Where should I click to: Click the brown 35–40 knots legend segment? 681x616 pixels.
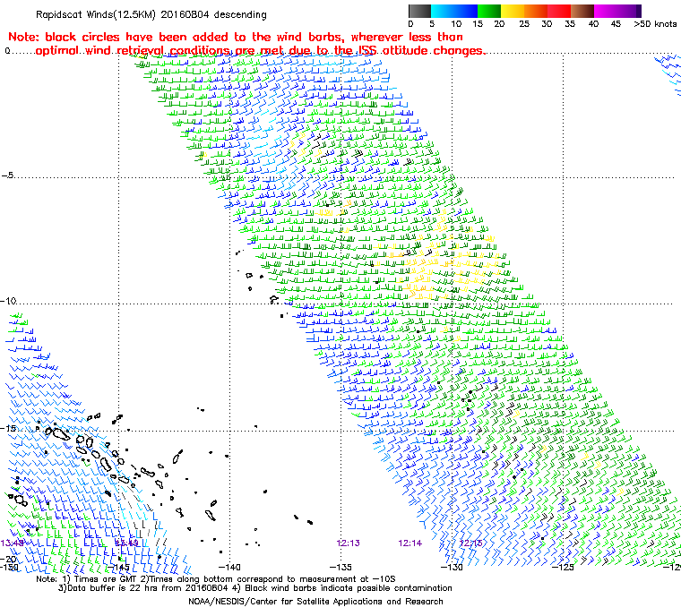click(x=582, y=11)
